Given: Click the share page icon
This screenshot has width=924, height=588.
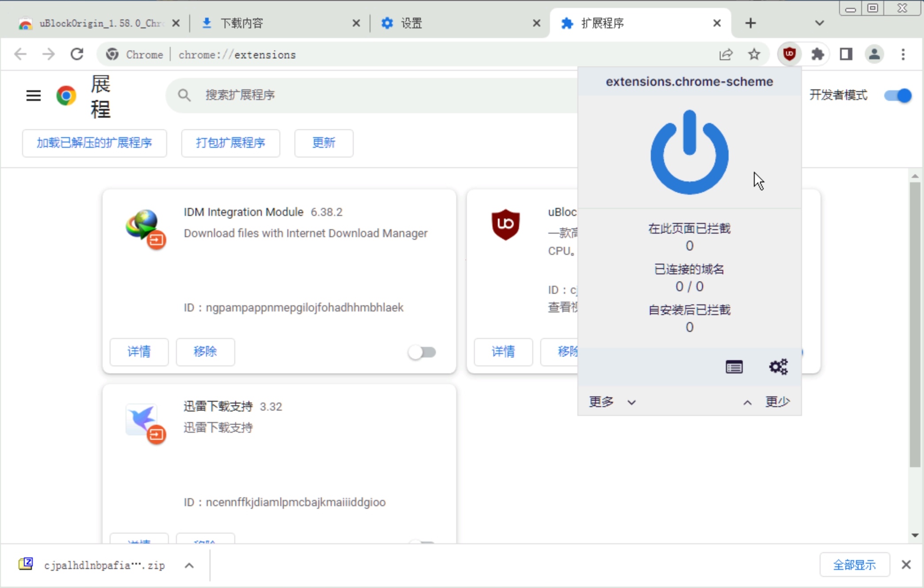Looking at the screenshot, I should tap(725, 54).
